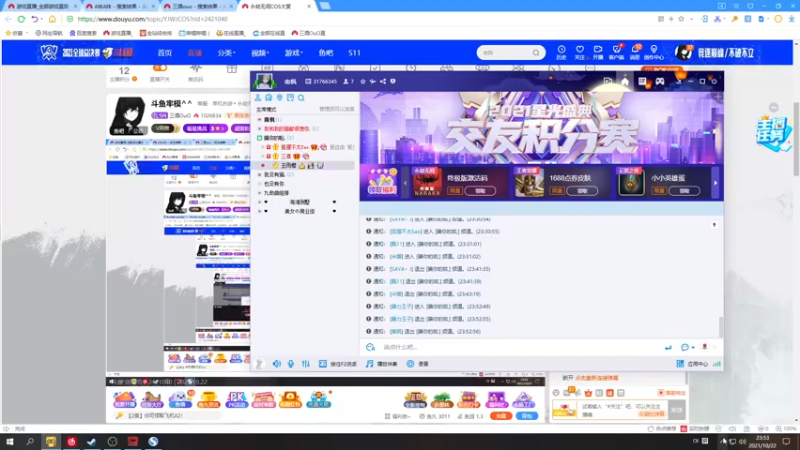Screen dimensions: 800x450
Task: Expand the 海淀别墅 channel node
Action: pos(260,202)
